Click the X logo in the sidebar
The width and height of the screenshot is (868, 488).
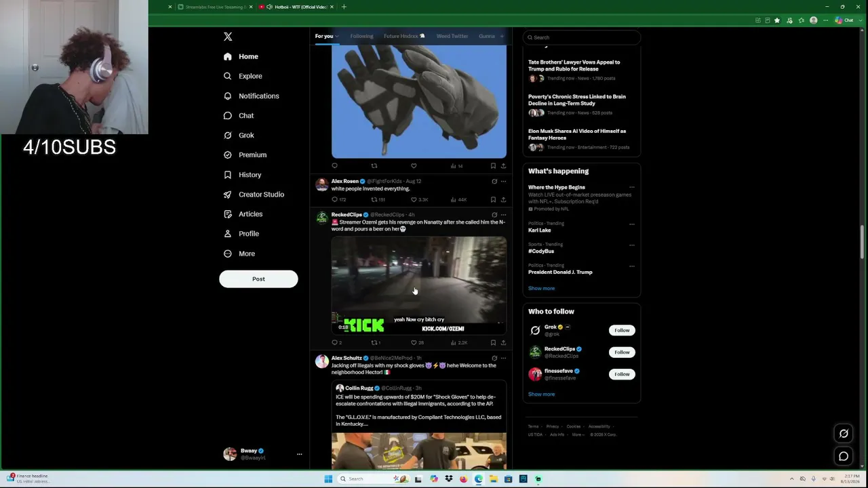click(228, 37)
